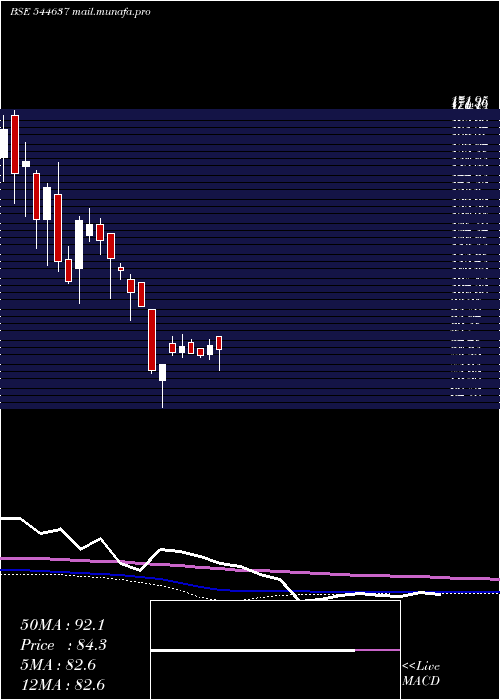The height and width of the screenshot is (700, 500).
Task: Click the 'BSE 544637 mail.munafa.pro' title text
Action: coord(80,12)
